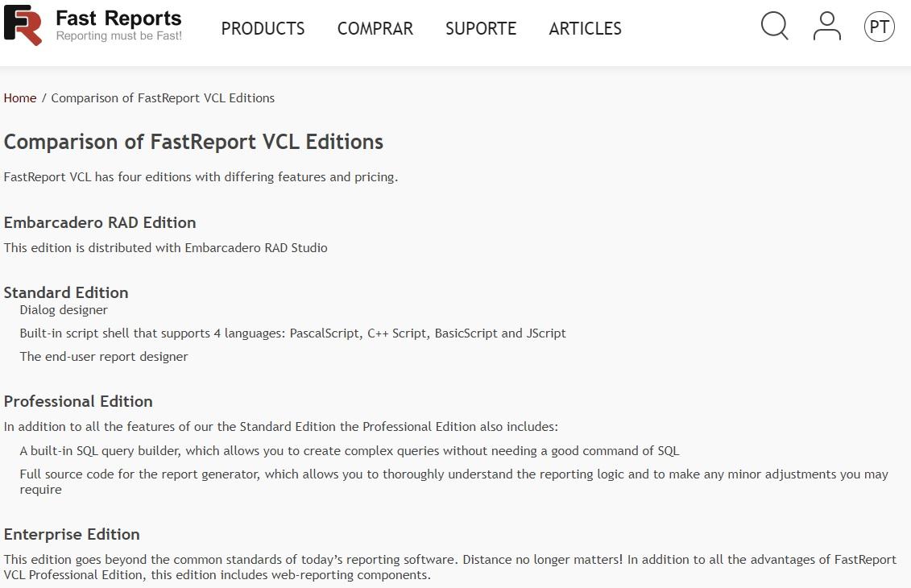The height and width of the screenshot is (588, 911).
Task: Open the ARTICLES menu item
Action: click(585, 28)
